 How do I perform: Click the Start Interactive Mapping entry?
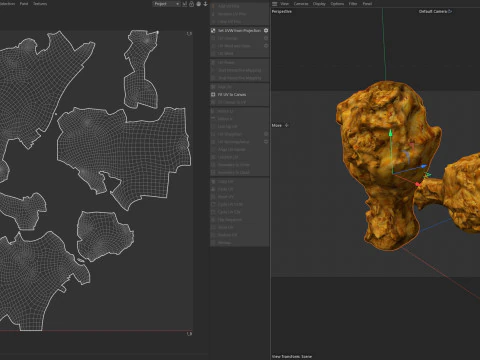[239, 70]
